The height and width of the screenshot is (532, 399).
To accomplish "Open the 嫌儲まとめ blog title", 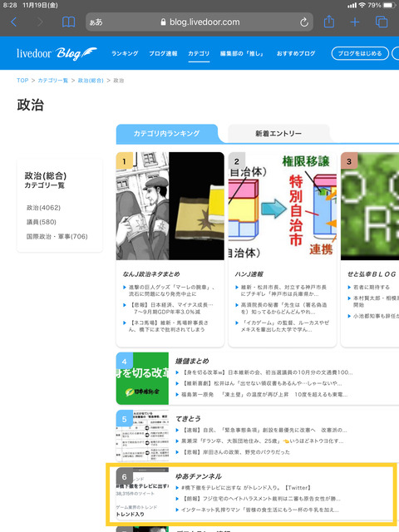I will pyautogui.click(x=192, y=361).
